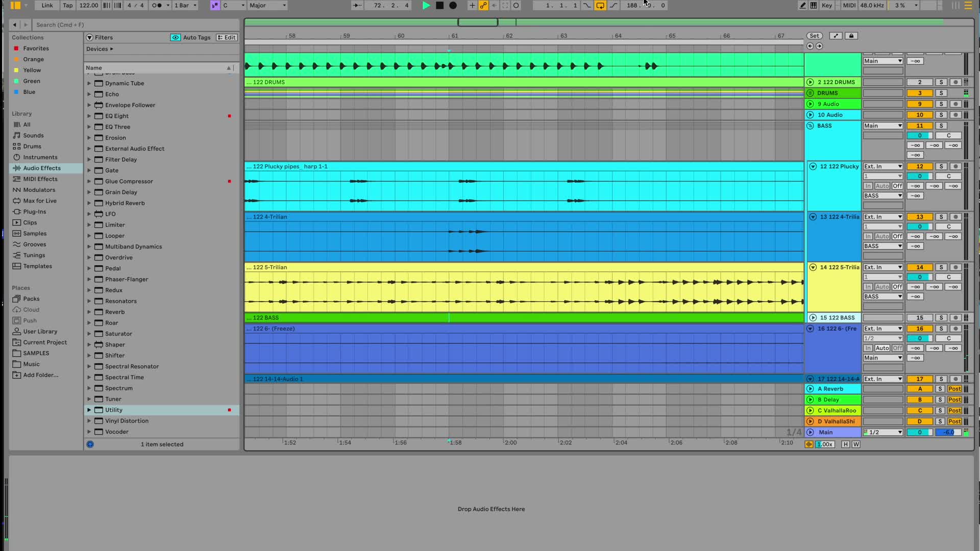This screenshot has height=551, width=980.
Task: Click the Lock Envelopes padlock icon
Action: pos(851,36)
